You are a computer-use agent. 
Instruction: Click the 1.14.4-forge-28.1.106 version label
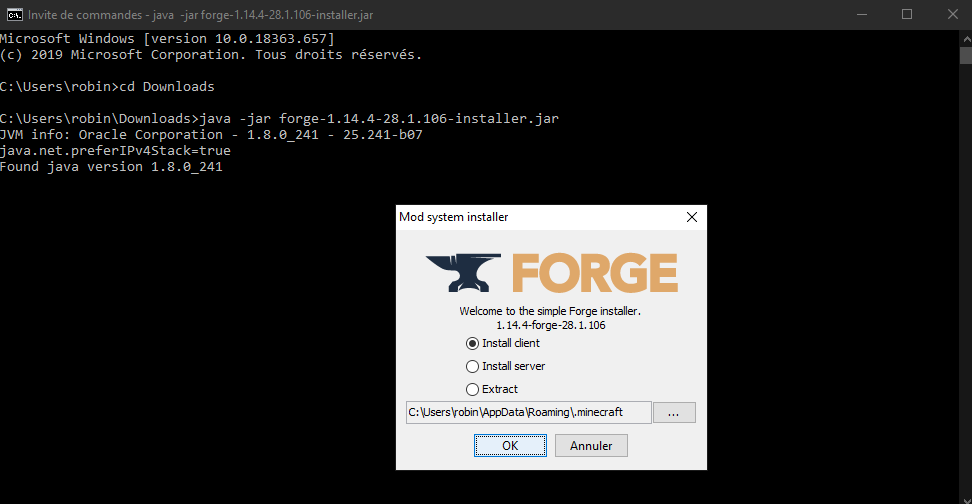(x=551, y=325)
